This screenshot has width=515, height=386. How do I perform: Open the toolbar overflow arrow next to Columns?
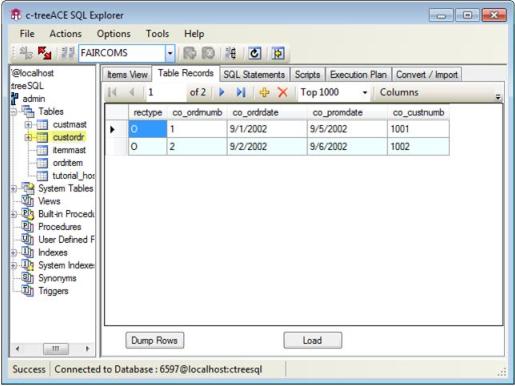pos(498,97)
